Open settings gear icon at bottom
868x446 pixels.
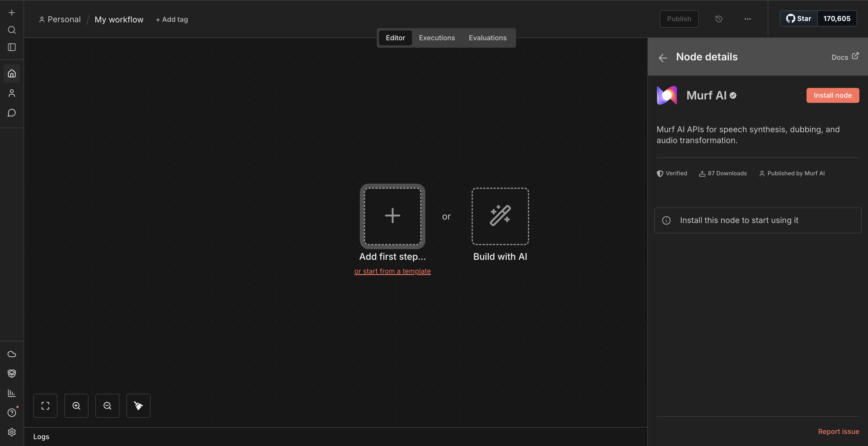[x=12, y=432]
